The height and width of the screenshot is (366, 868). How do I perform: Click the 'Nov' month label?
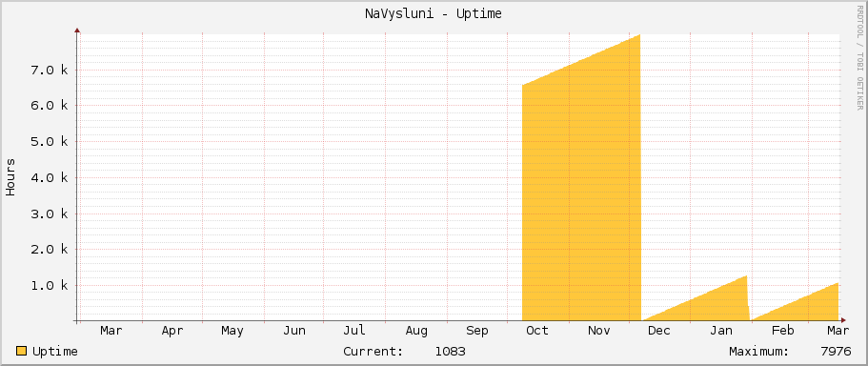(x=599, y=331)
